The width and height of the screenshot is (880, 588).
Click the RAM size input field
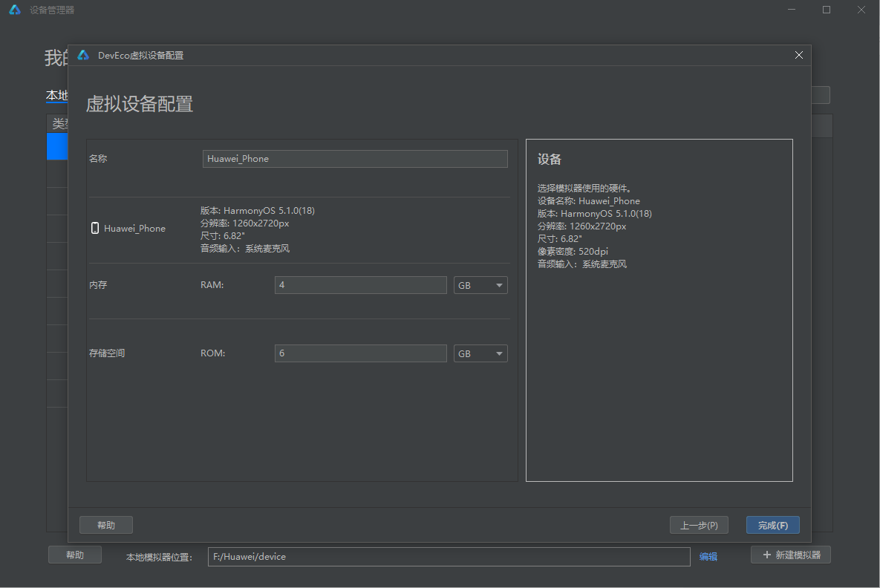360,286
